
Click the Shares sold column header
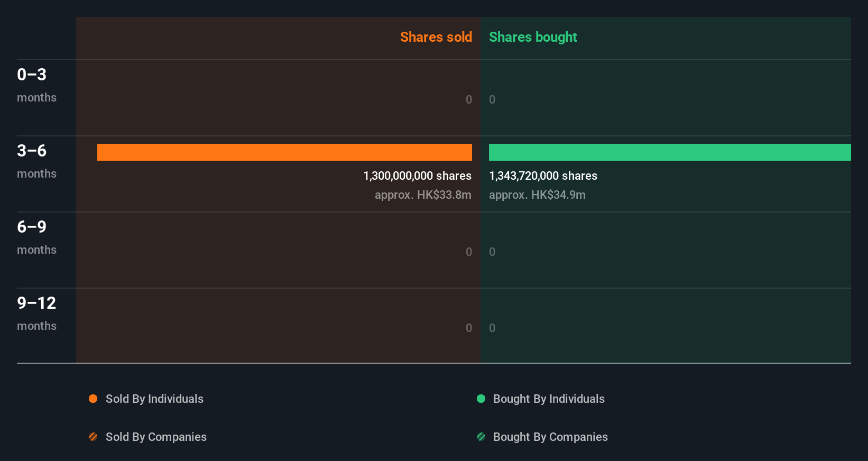[x=436, y=37]
